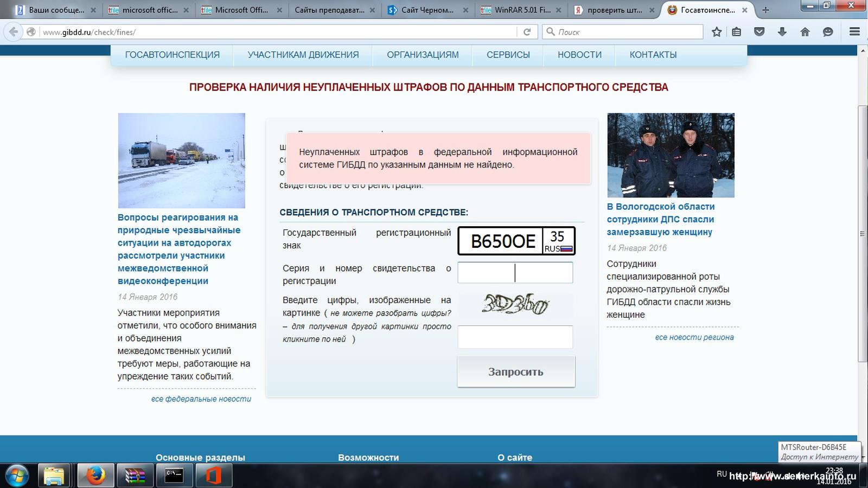Open a new browser tab
Image resolution: width=868 pixels, height=488 pixels.
click(765, 10)
